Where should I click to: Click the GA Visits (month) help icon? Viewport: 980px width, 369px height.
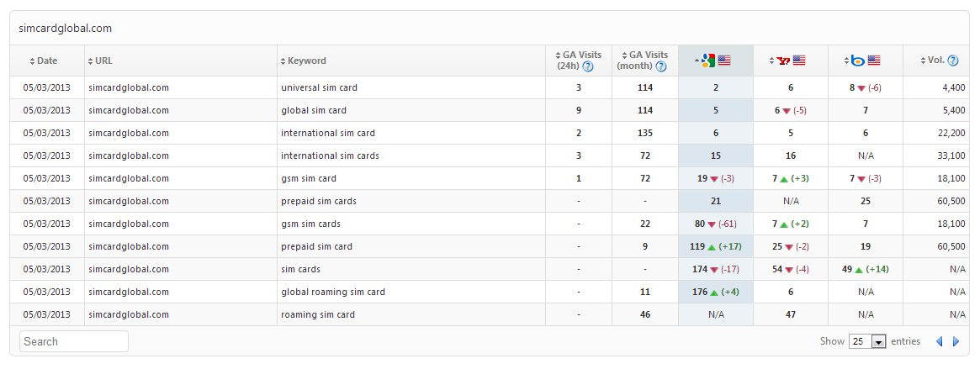click(661, 66)
